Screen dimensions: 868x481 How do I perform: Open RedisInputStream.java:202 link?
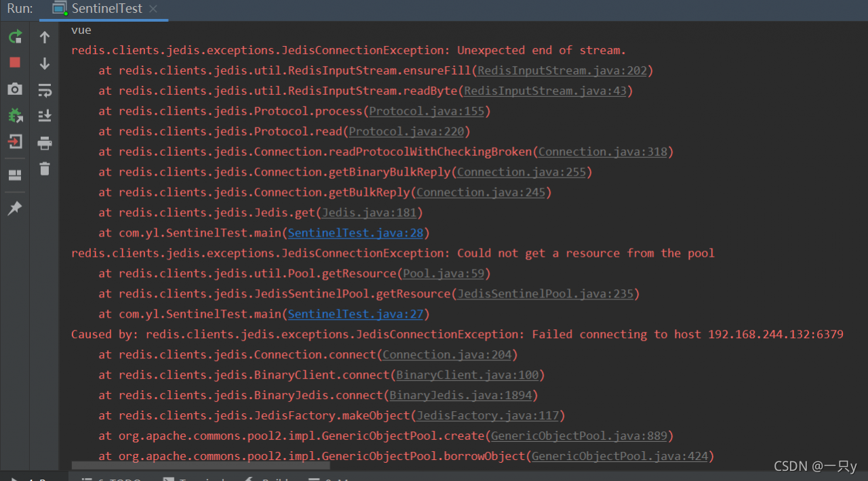click(x=562, y=70)
